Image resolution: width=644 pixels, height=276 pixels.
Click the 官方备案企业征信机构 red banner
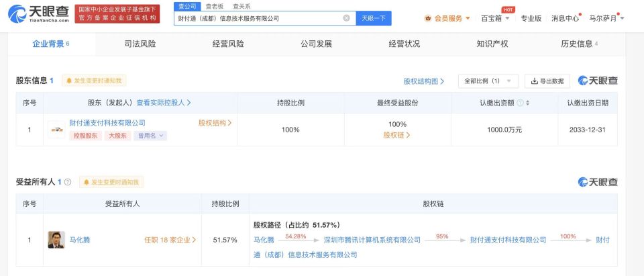(x=117, y=14)
